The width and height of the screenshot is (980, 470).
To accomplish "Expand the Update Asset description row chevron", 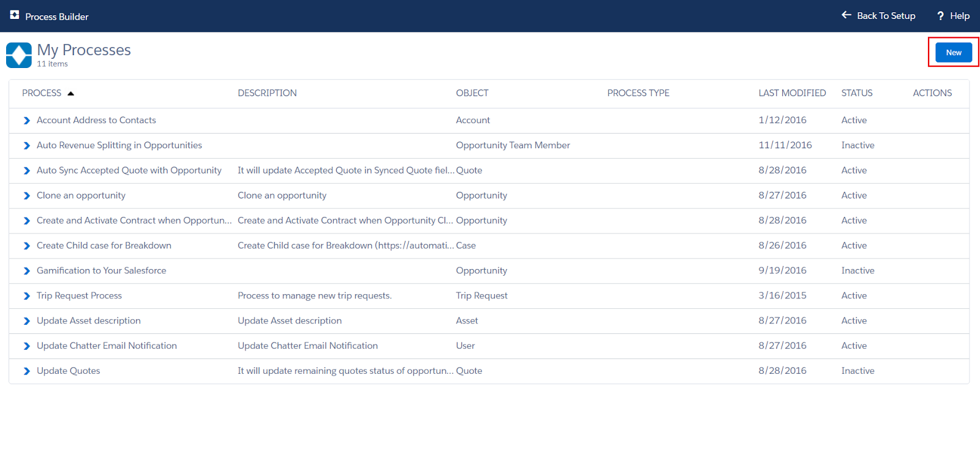I will (26, 322).
